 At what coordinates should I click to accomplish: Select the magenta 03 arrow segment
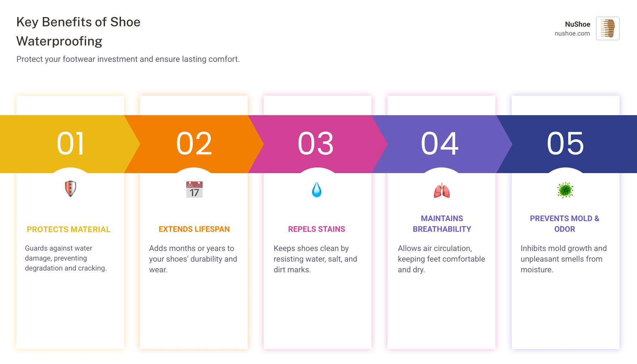pos(316,144)
